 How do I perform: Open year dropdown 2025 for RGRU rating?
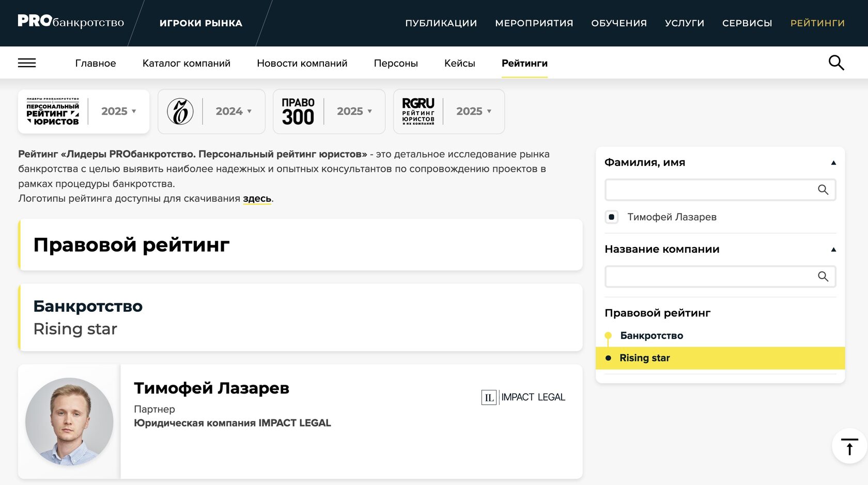(474, 111)
